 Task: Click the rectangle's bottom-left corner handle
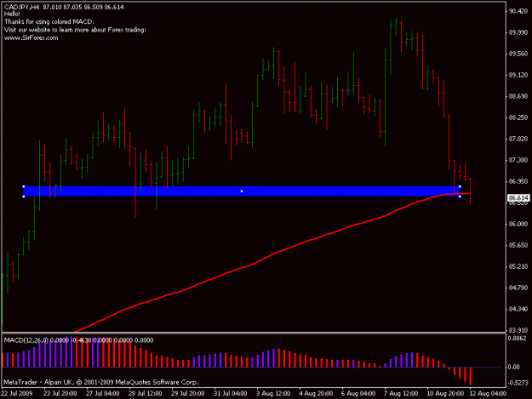24,197
